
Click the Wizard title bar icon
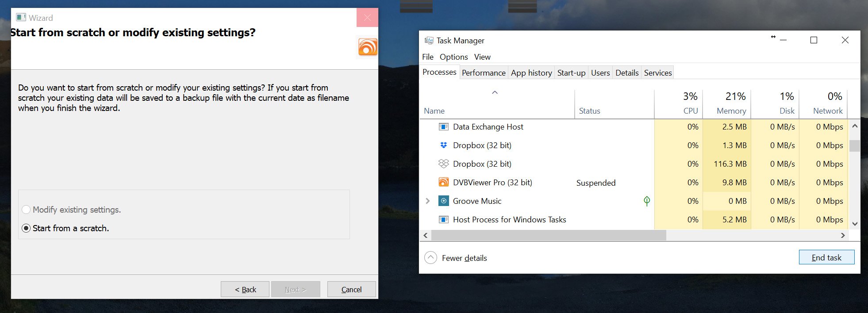tap(21, 17)
